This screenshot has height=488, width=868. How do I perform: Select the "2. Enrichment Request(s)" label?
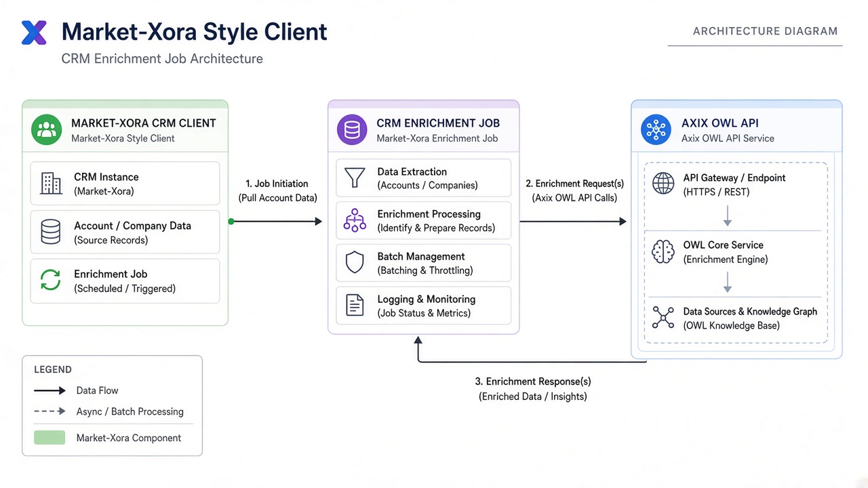tap(574, 184)
